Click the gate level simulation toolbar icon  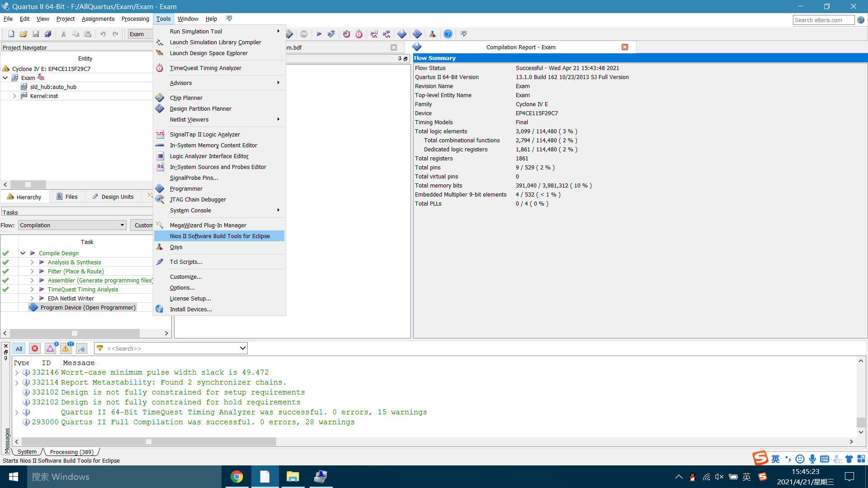[387, 34]
